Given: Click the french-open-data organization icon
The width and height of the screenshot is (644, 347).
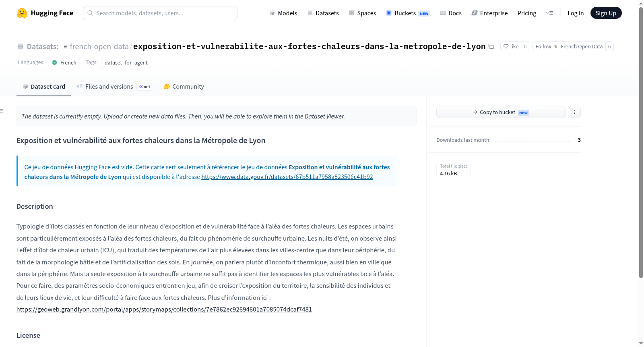Looking at the screenshot, I should tap(66, 47).
